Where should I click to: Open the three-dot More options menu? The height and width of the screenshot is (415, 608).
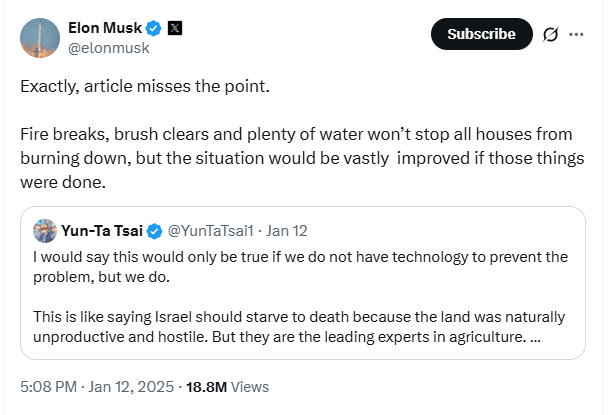pos(576,34)
